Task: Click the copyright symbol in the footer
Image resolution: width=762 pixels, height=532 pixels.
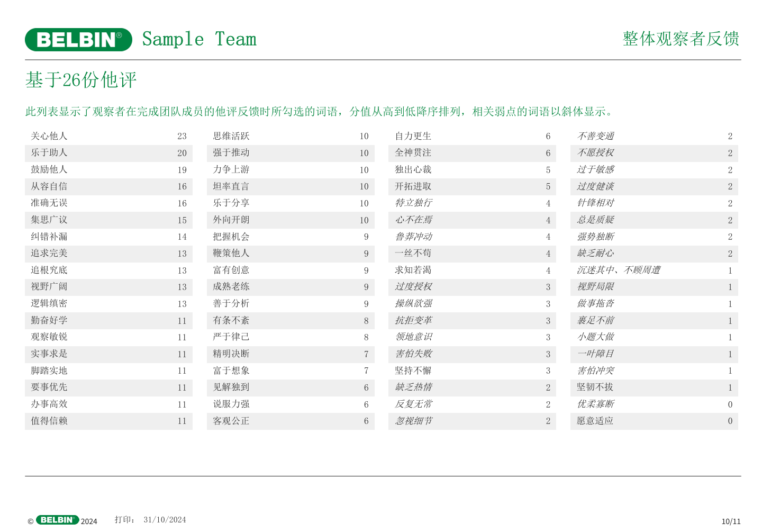Action: coord(30,521)
